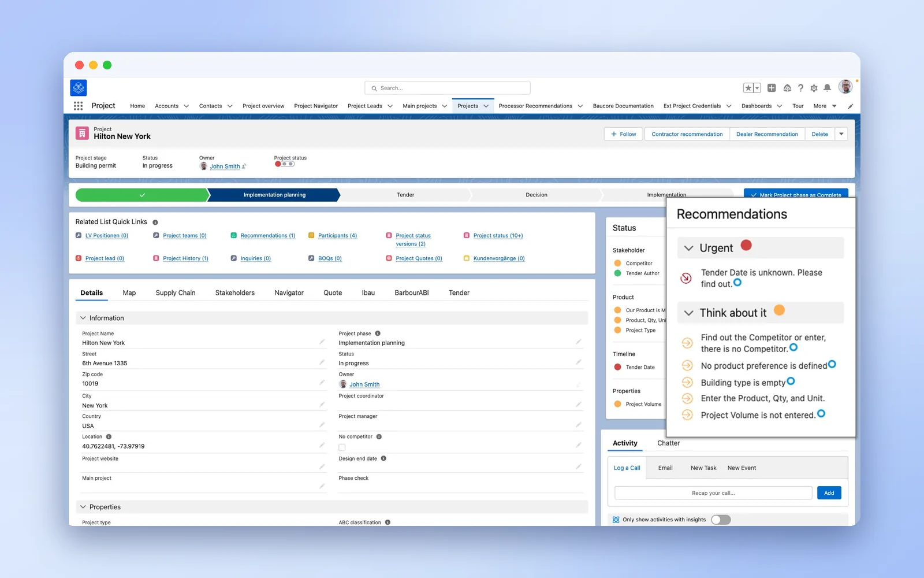Collapse the Think about it section
The image size is (924, 578).
coord(688,313)
